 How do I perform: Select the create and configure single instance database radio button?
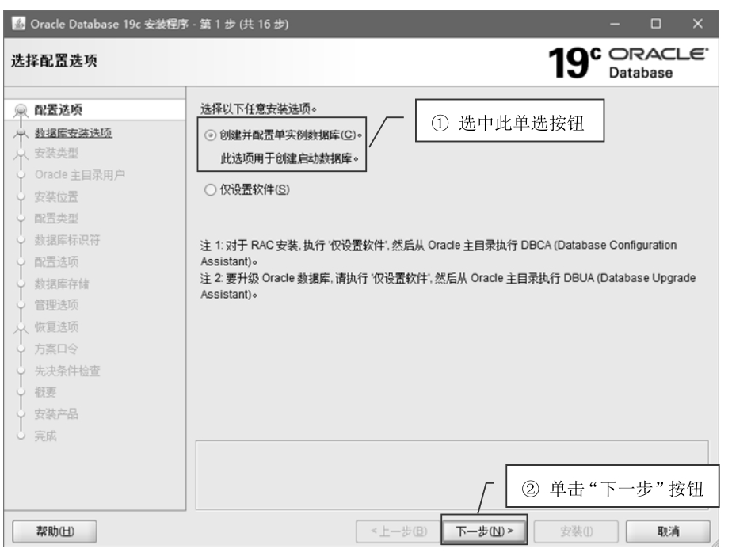click(x=211, y=135)
